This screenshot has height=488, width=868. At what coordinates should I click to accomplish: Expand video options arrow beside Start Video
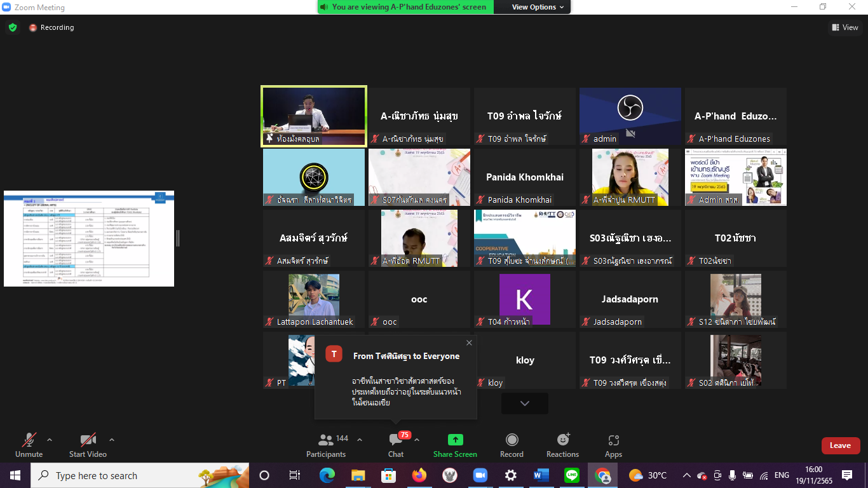pyautogui.click(x=112, y=440)
